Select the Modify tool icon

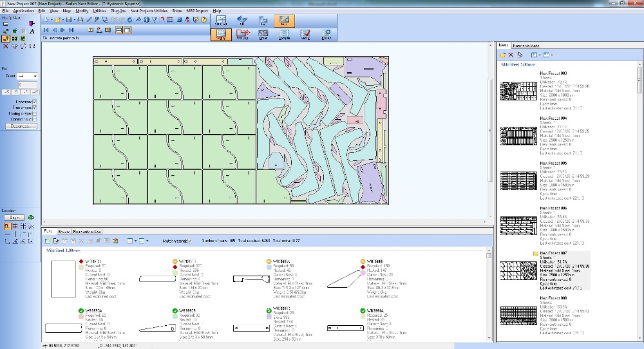pos(221,34)
